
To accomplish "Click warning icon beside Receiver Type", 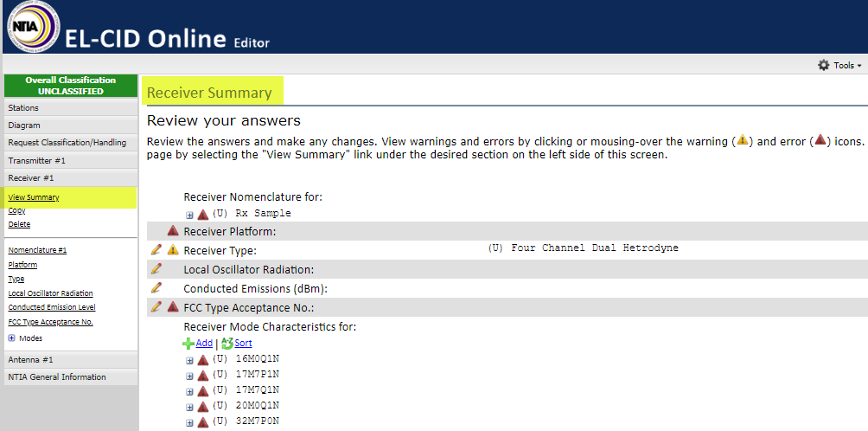I will point(173,249).
